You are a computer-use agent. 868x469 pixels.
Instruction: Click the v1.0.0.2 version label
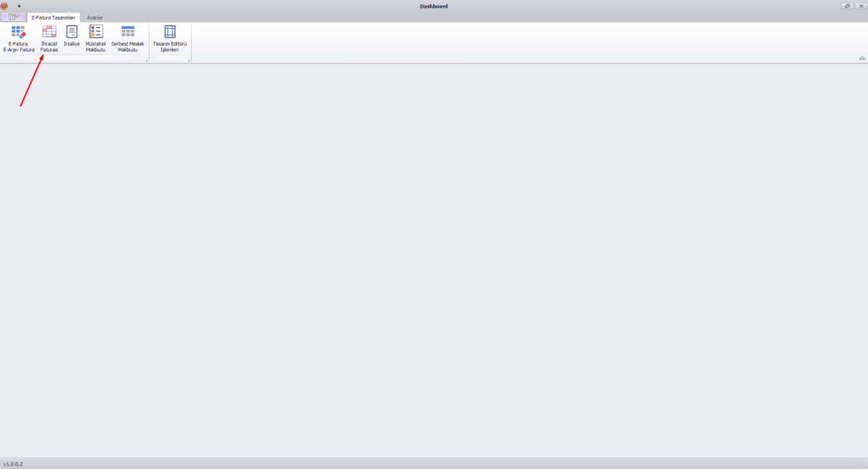point(13,463)
